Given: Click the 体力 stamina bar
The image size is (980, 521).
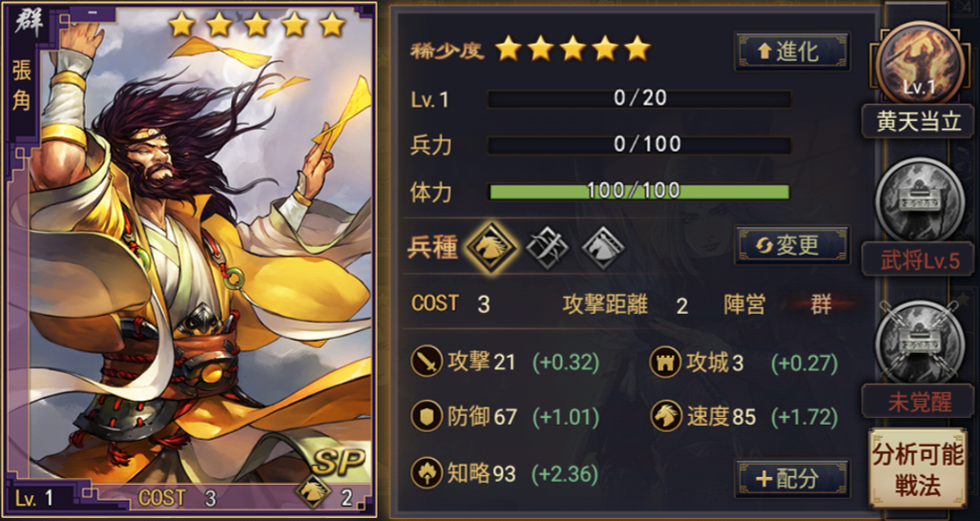Looking at the screenshot, I should point(638,191).
